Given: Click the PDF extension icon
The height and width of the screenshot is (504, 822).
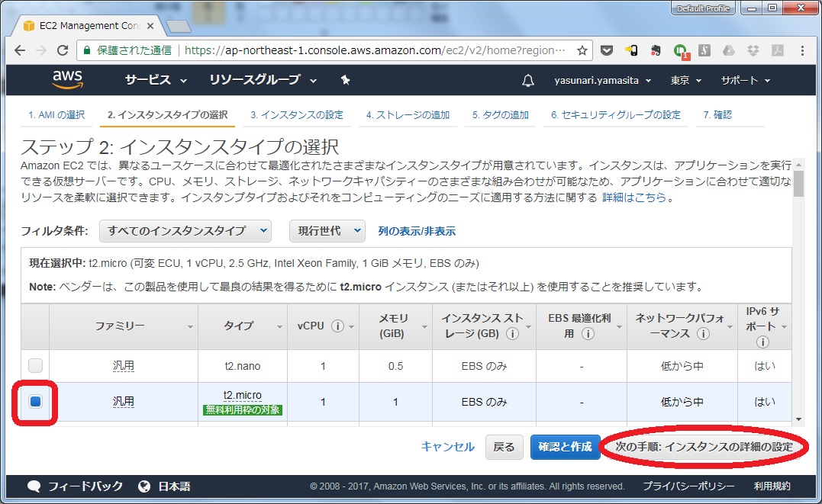Looking at the screenshot, I should coord(777,50).
